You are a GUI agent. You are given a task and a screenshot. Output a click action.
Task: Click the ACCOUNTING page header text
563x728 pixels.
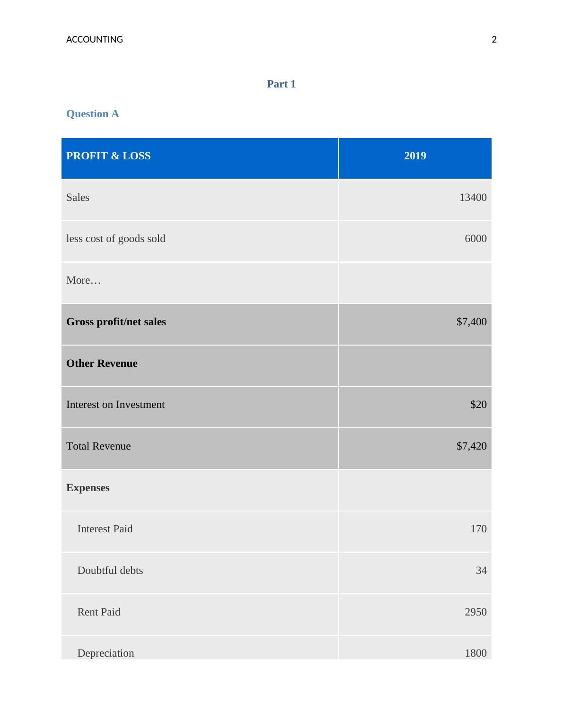pyautogui.click(x=94, y=40)
